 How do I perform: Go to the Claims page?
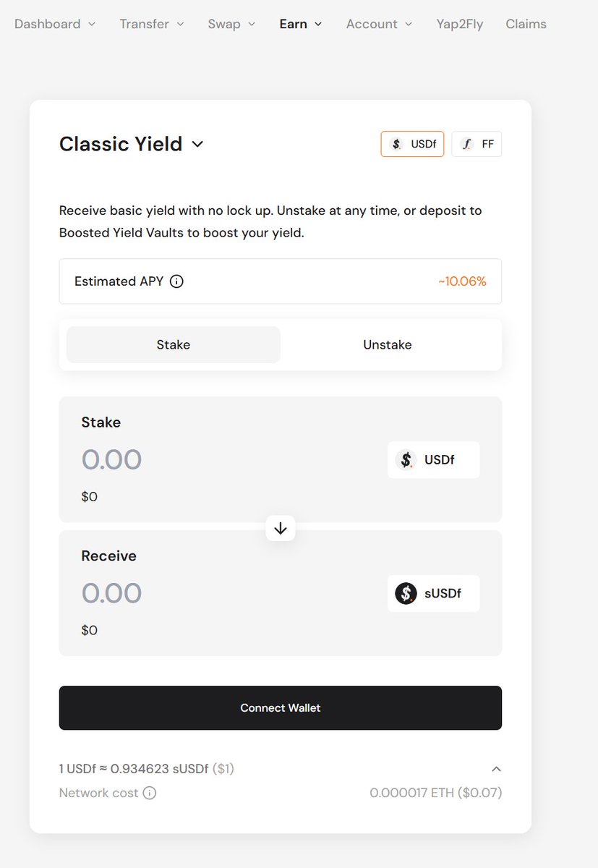526,24
